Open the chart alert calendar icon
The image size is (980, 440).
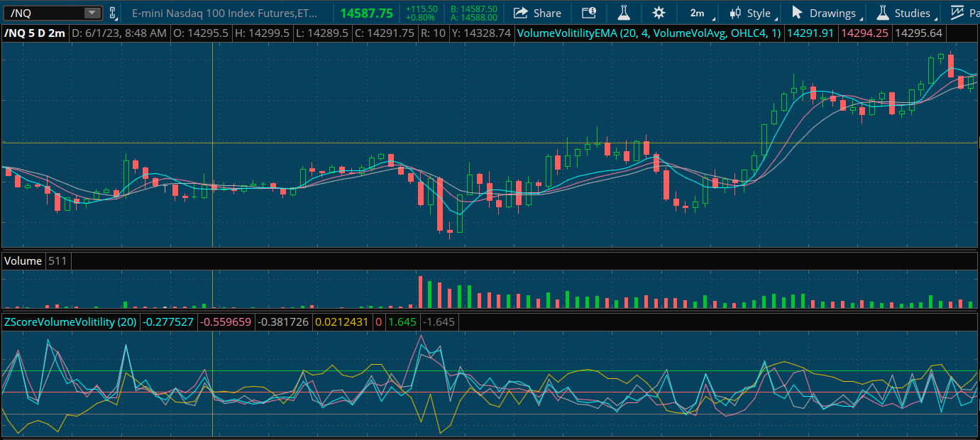coord(589,13)
